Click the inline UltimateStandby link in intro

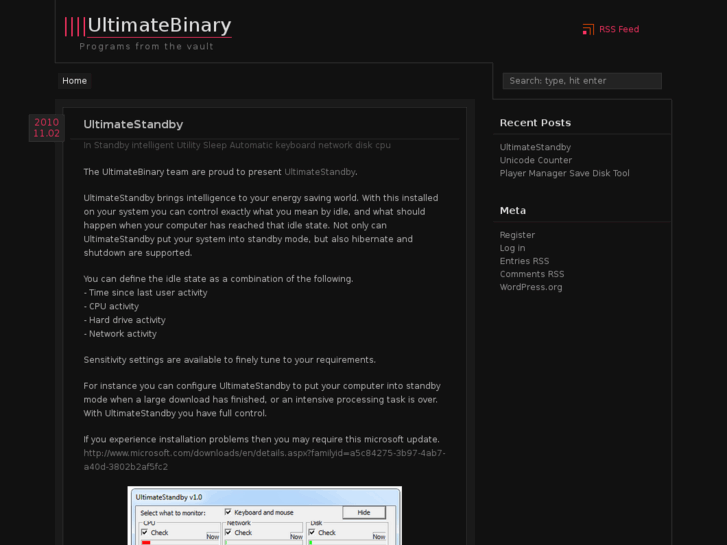(320, 172)
